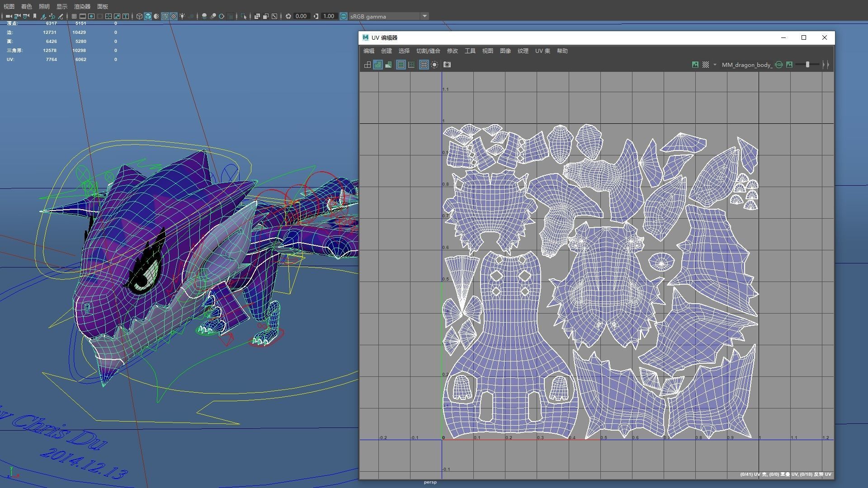Enable wireframe on shaded viewport icon
The height and width of the screenshot is (488, 868).
click(x=165, y=16)
